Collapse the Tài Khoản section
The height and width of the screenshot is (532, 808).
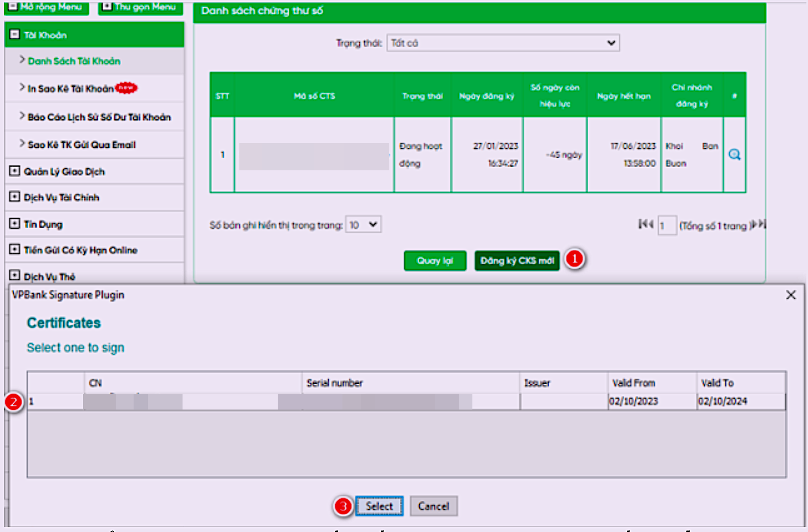point(15,35)
